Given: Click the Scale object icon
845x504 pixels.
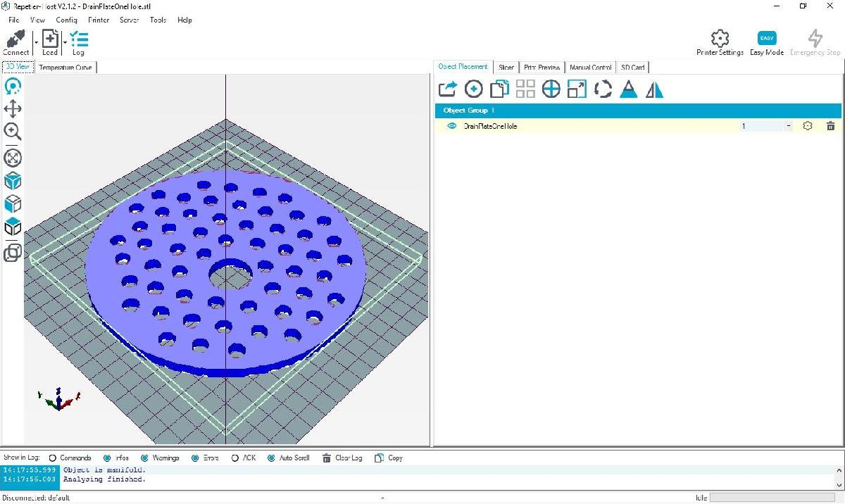Looking at the screenshot, I should point(577,89).
